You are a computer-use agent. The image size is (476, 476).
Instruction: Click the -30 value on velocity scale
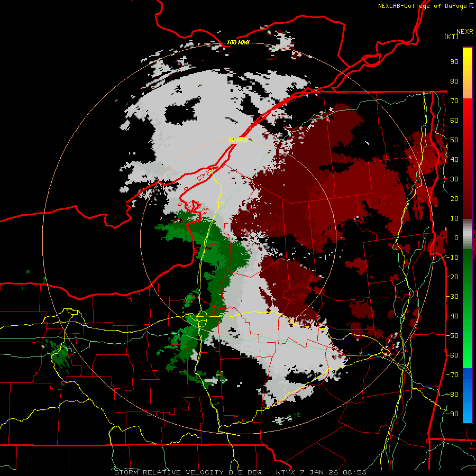(x=452, y=297)
